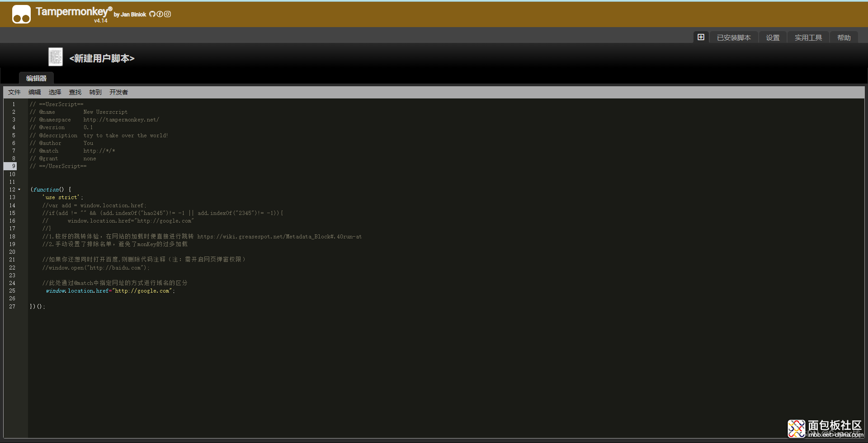This screenshot has height=443, width=868.
Task: Click the 'by Jan Biniok' author text
Action: coord(130,14)
